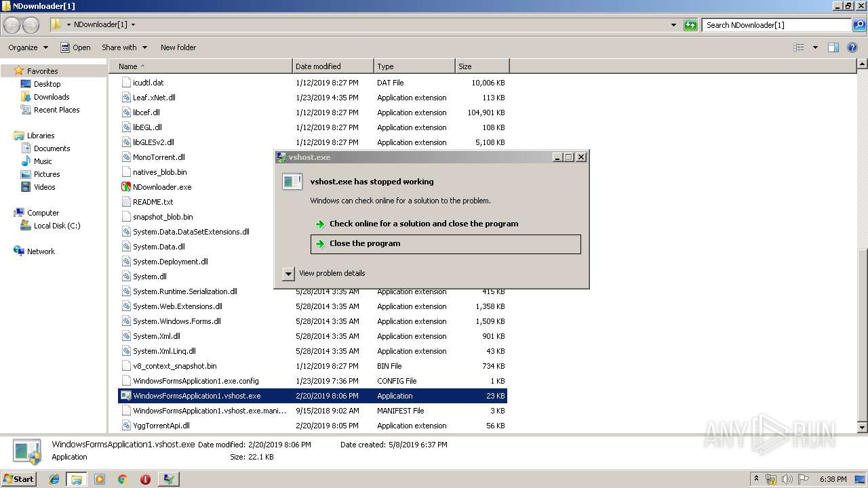Screen dimensions: 868x488
Task: Click New folder button
Action: tap(178, 47)
